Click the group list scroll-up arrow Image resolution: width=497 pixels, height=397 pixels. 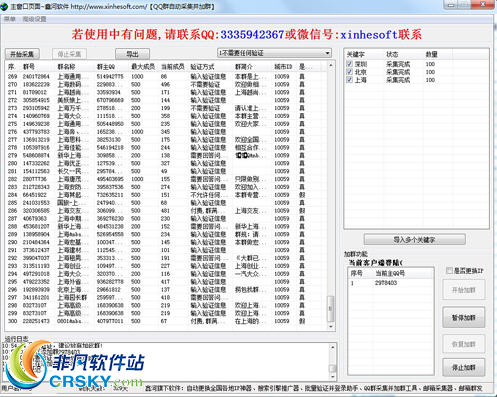coord(331,66)
